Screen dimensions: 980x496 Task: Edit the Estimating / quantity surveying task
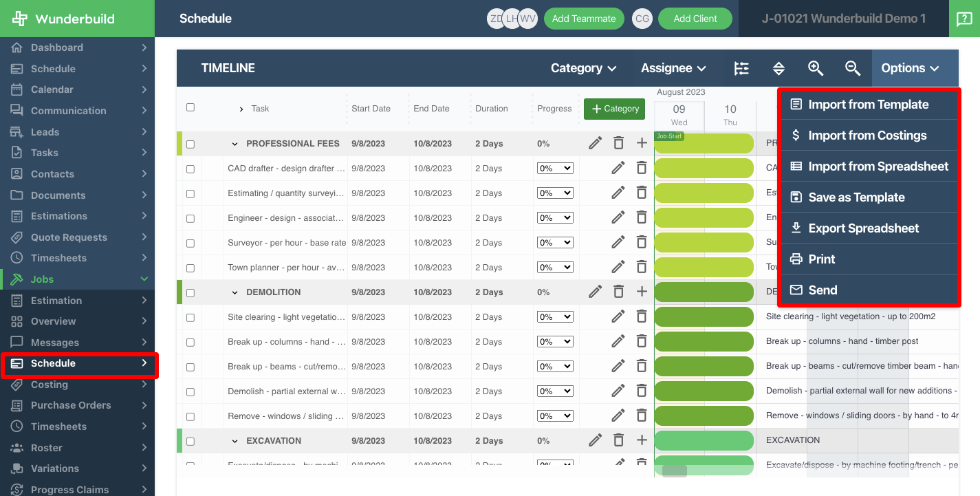[618, 193]
